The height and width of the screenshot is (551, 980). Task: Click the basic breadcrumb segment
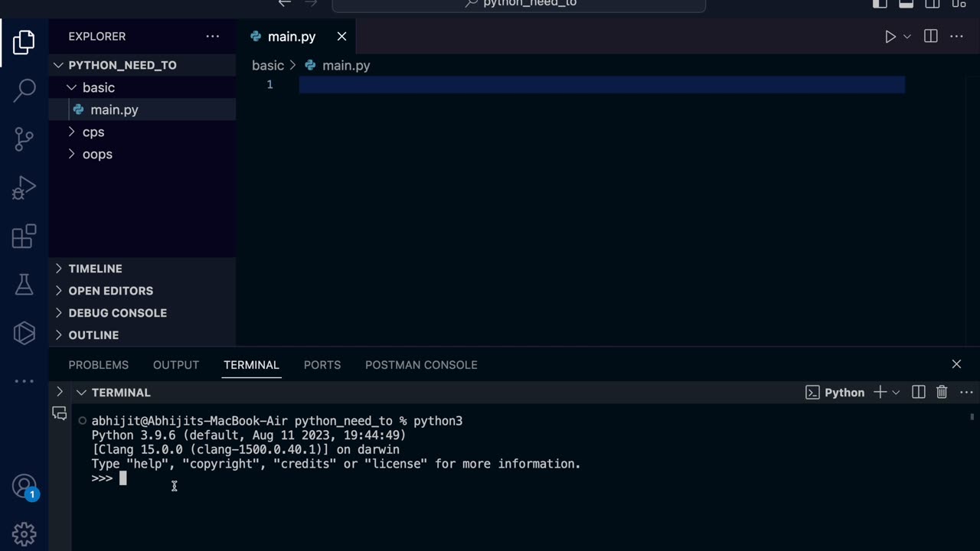pyautogui.click(x=268, y=66)
